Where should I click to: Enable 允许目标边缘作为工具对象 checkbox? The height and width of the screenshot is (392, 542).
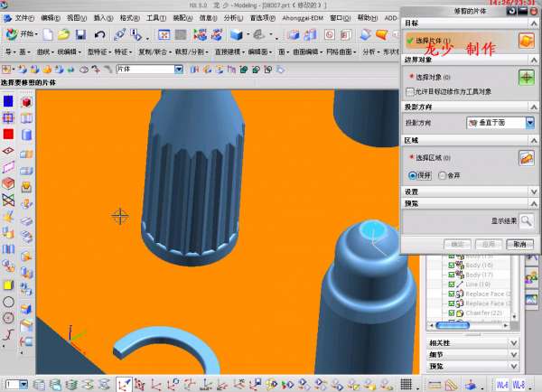[x=411, y=91]
